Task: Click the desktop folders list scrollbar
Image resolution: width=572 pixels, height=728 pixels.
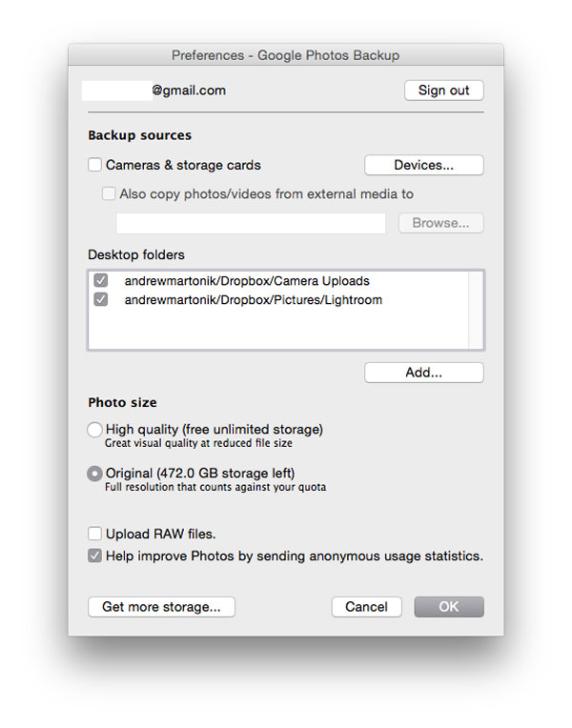Action: (x=476, y=310)
